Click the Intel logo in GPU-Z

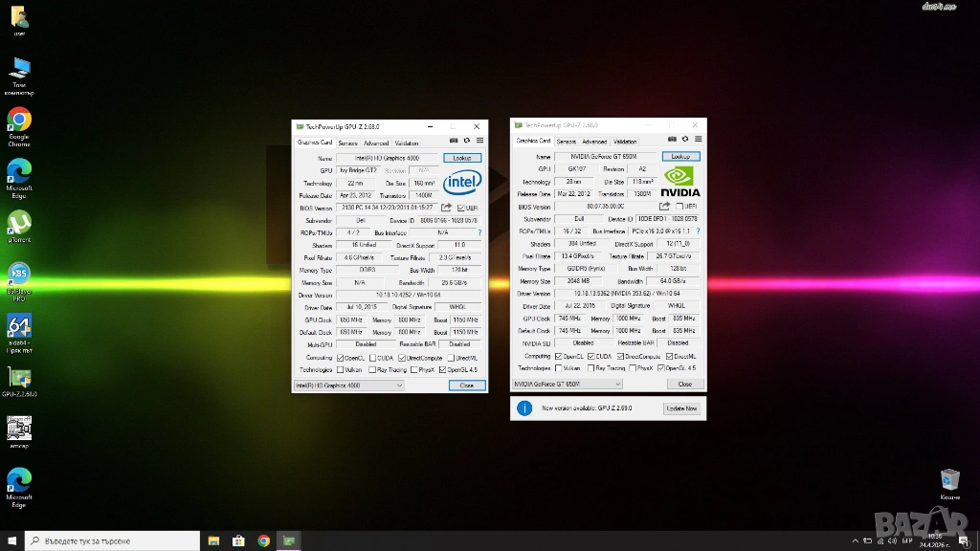click(462, 182)
